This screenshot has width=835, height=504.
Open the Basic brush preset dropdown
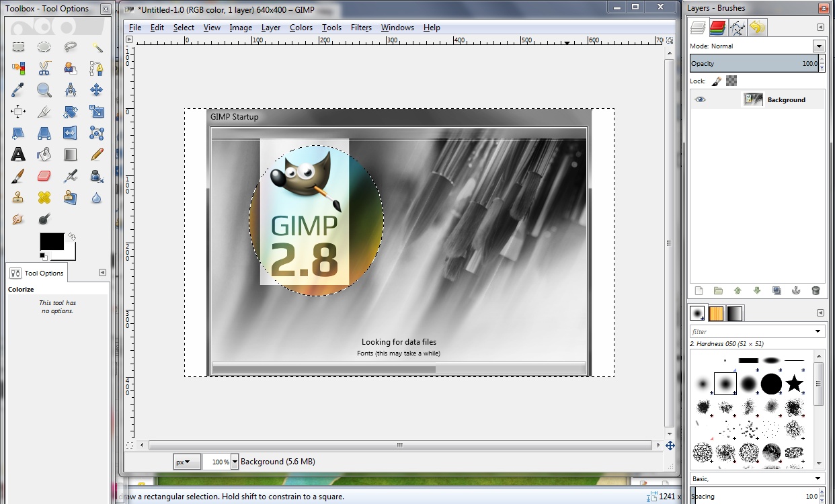757,478
